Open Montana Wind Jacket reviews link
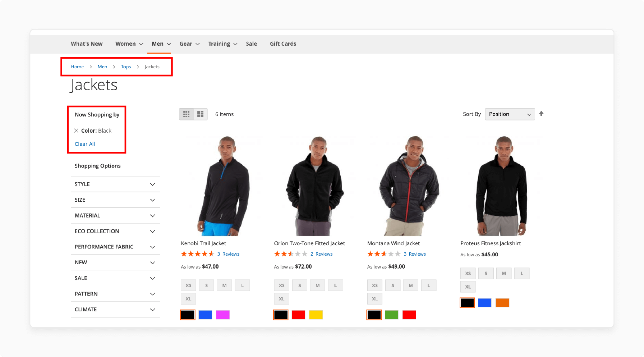The width and height of the screenshot is (644, 357). point(415,254)
